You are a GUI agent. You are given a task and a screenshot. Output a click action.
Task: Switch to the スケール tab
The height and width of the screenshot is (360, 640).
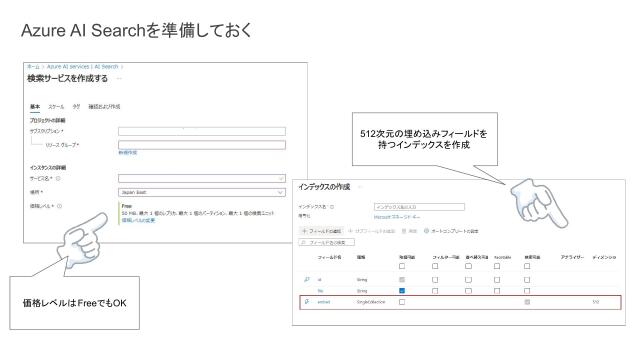point(56,107)
